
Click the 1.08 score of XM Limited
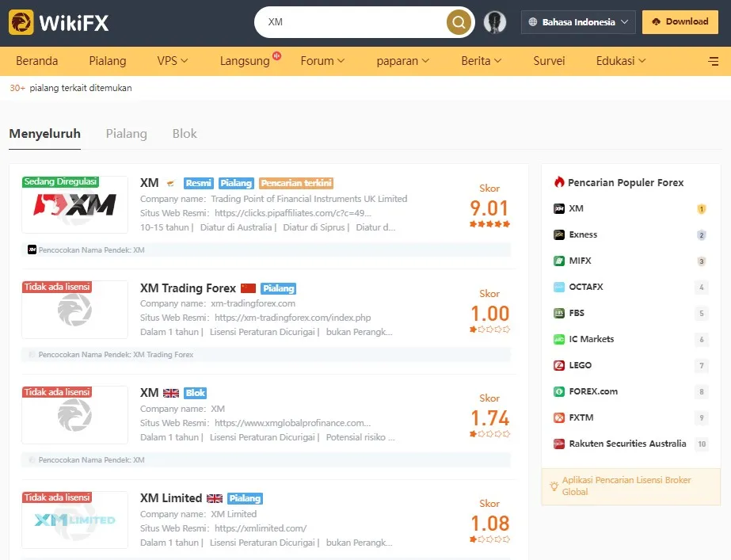point(489,523)
